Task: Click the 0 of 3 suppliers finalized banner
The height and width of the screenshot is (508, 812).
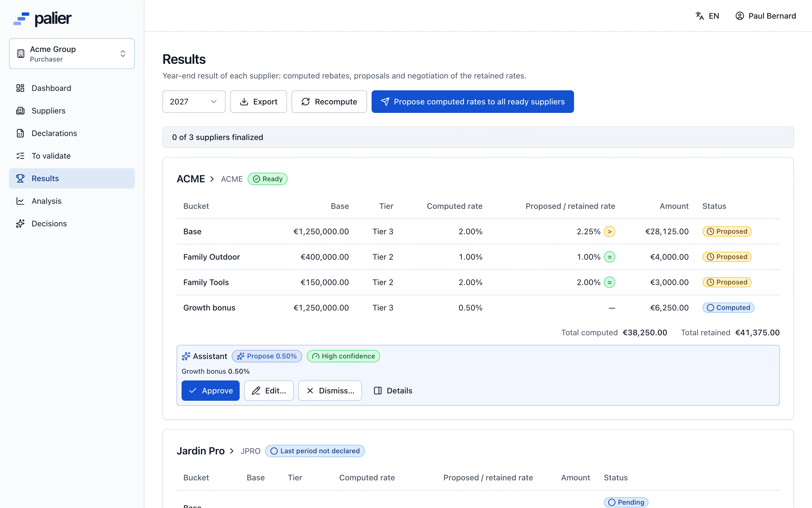Action: [x=478, y=137]
